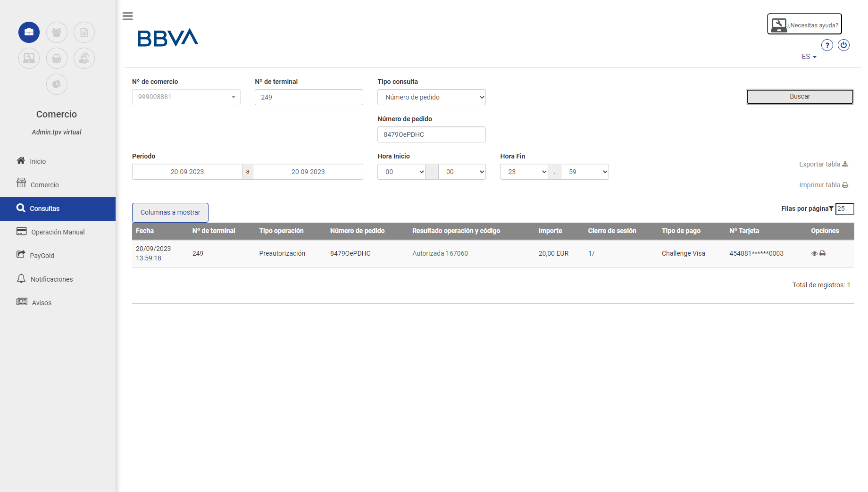Click the pie chart statistics icon
The height and width of the screenshot is (492, 868).
point(57,84)
